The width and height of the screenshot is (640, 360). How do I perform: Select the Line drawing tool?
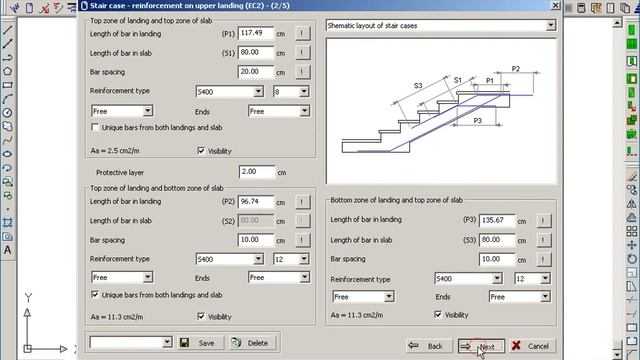tap(7, 30)
